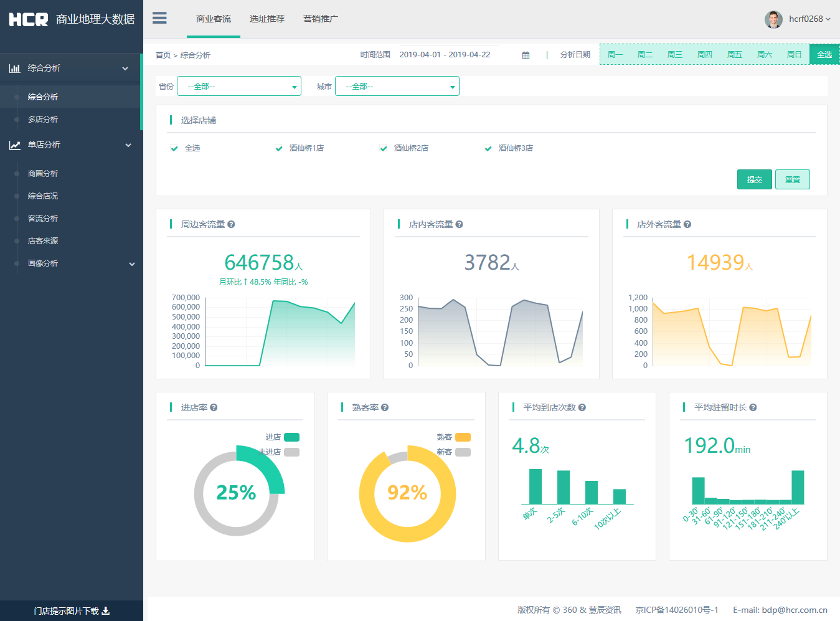This screenshot has width=840, height=621.
Task: Open the 营销推广 tab
Action: (x=321, y=19)
